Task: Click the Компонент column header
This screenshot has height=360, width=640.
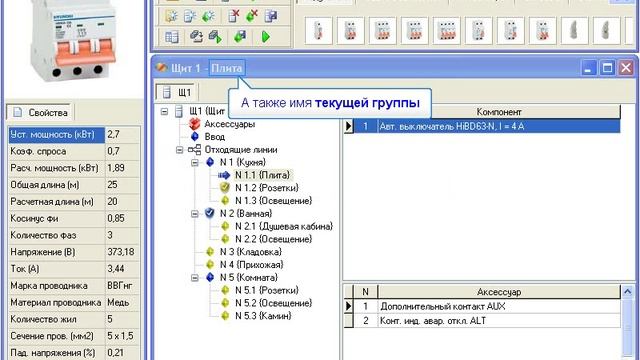Action: 499,112
